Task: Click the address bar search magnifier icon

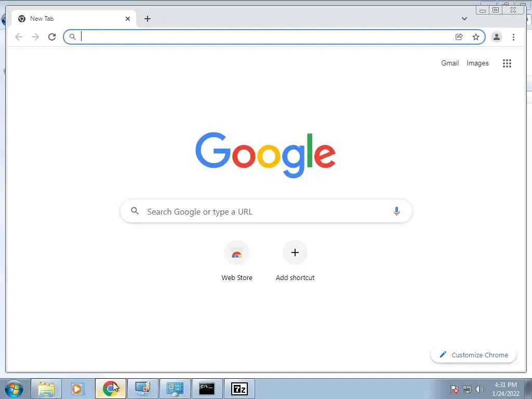Action: pyautogui.click(x=72, y=37)
